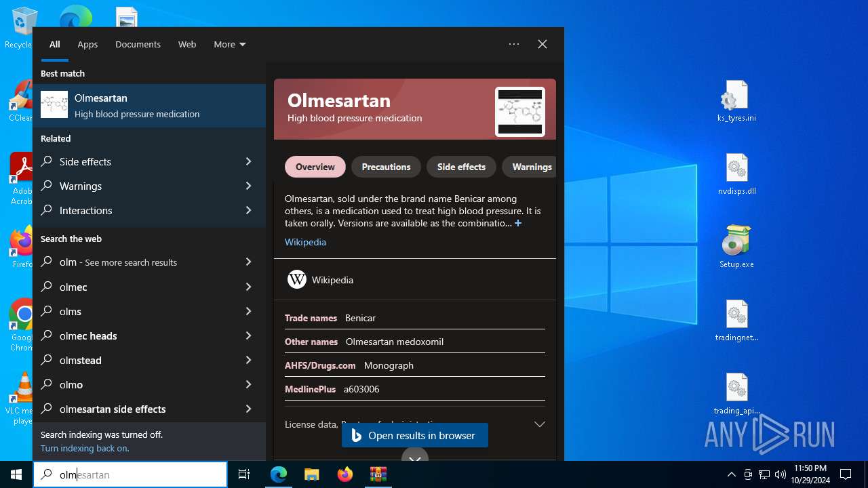Expand the olmo suggestion arrow

click(x=248, y=384)
